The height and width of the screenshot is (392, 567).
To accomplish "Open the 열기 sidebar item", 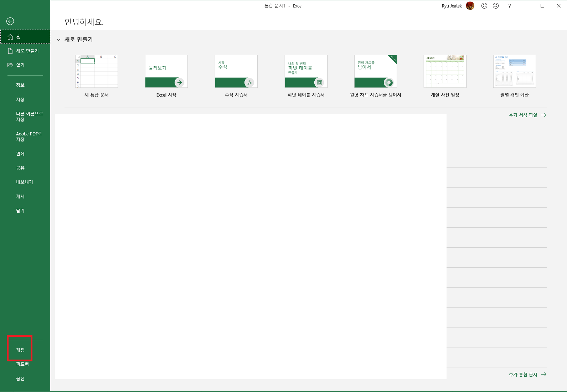I will coord(25,65).
